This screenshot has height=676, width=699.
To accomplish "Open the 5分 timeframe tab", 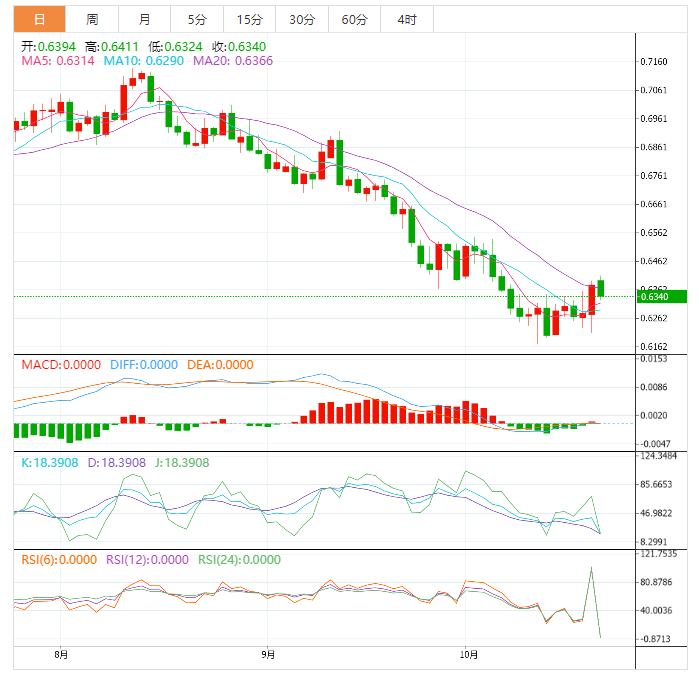I will click(197, 19).
